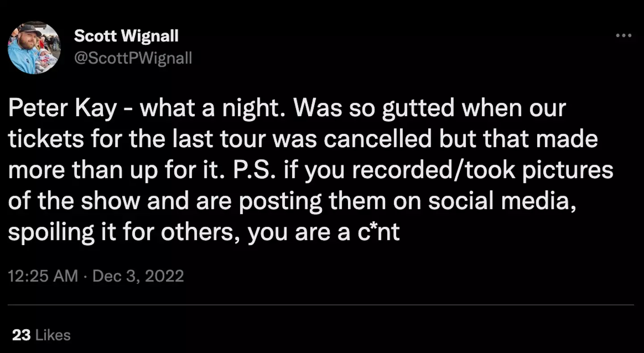
Task: Click the word "cancelled" in the tweet
Action: coord(377,140)
